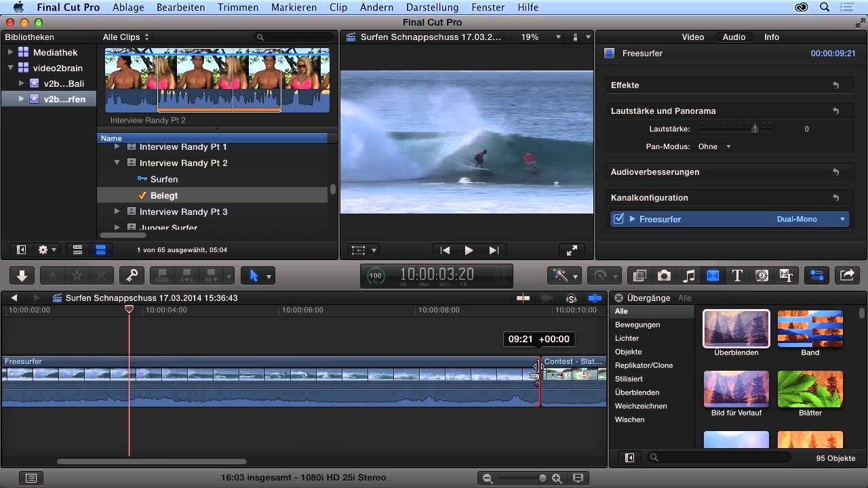
Task: Click the import media down-arrow button
Action: point(22,276)
